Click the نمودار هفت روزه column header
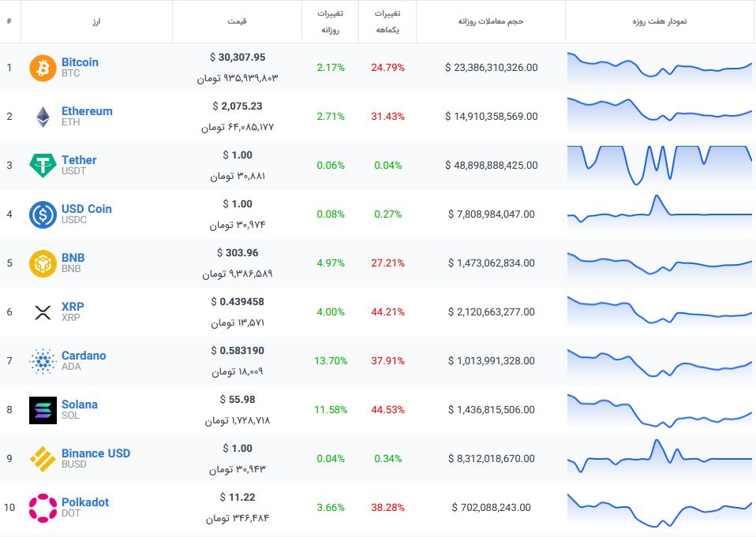 660,21
